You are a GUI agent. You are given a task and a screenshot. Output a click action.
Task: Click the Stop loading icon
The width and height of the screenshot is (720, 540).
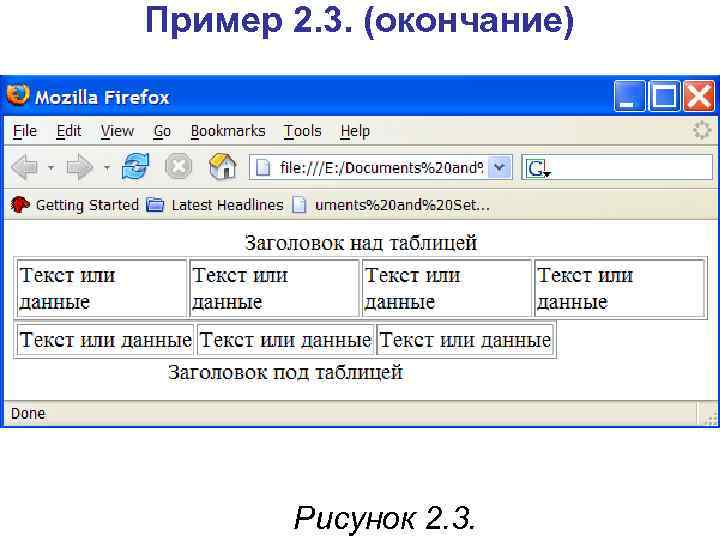coord(178,166)
